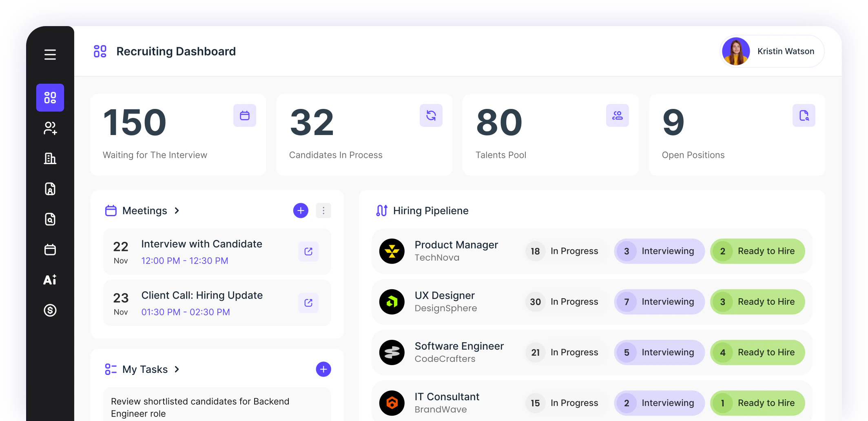The width and height of the screenshot is (868, 421).
Task: Click the Hiring Pipeliene heading
Action: pyautogui.click(x=431, y=210)
